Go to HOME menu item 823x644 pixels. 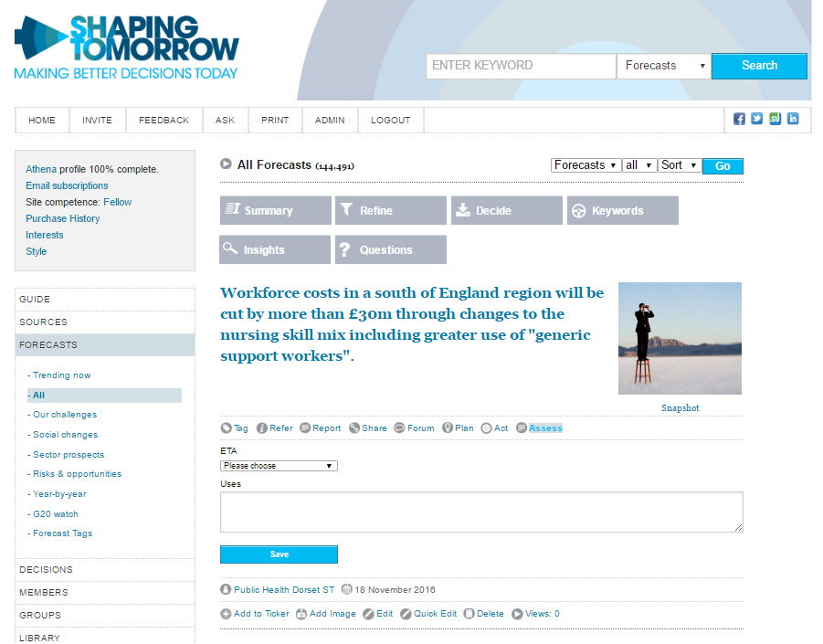click(x=42, y=121)
